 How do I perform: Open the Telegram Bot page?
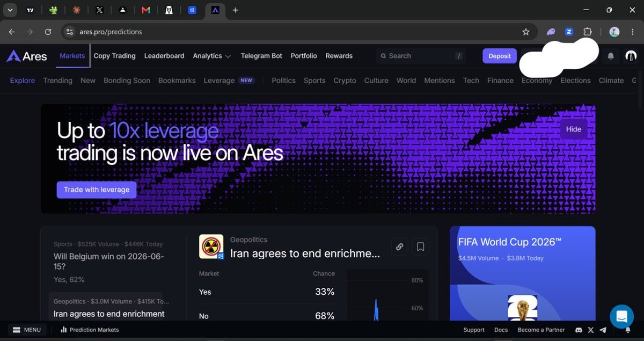(x=261, y=56)
